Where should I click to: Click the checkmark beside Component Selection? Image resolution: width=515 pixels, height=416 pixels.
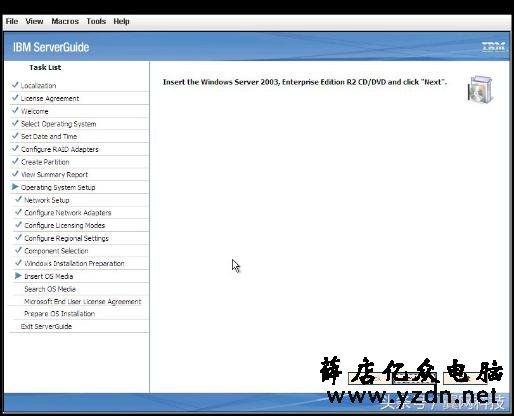pos(18,250)
